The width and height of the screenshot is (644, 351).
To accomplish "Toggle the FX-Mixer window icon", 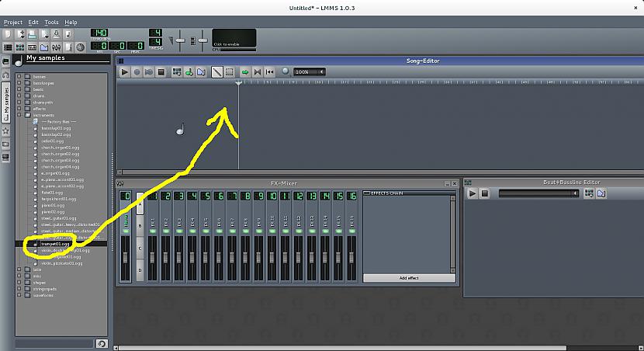I will 57,47.
